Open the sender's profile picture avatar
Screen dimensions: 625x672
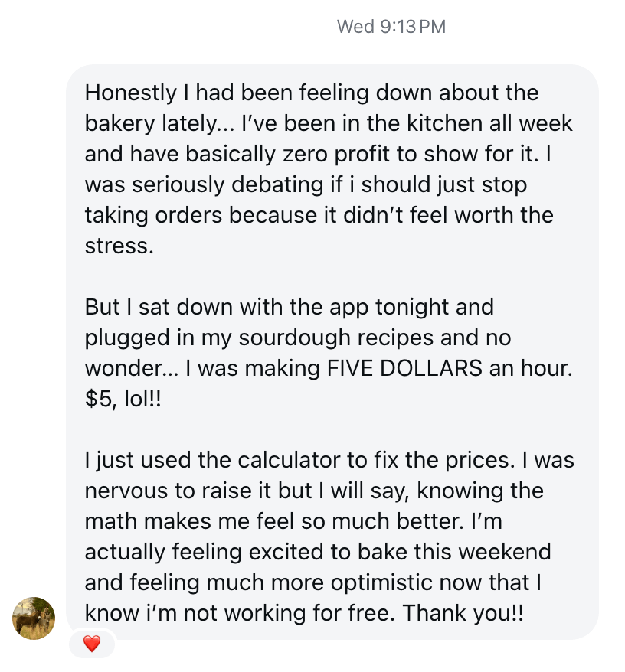click(34, 618)
